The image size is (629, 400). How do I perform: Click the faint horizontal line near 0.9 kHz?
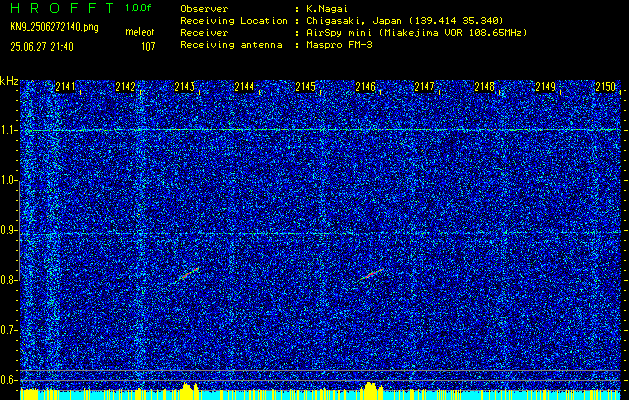coord(321,233)
